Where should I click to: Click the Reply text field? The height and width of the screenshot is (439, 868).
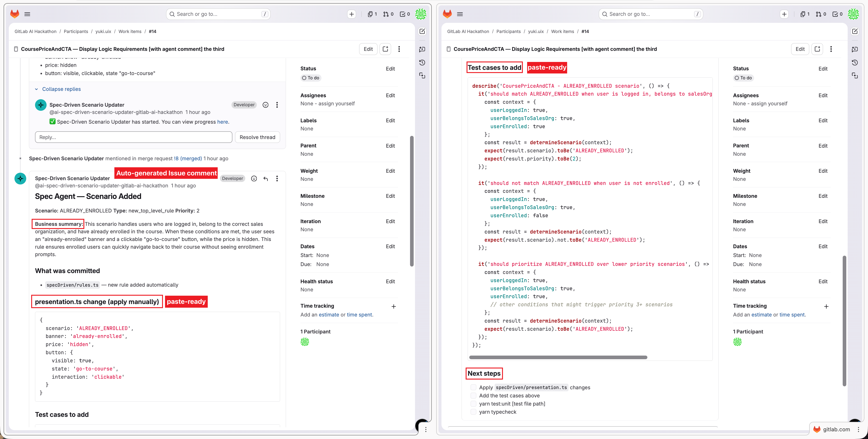point(133,137)
